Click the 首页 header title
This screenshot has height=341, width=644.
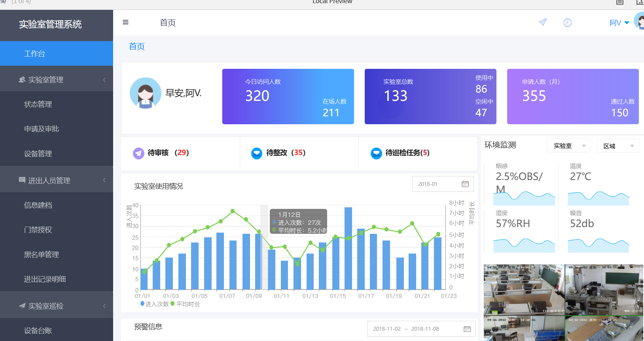168,23
